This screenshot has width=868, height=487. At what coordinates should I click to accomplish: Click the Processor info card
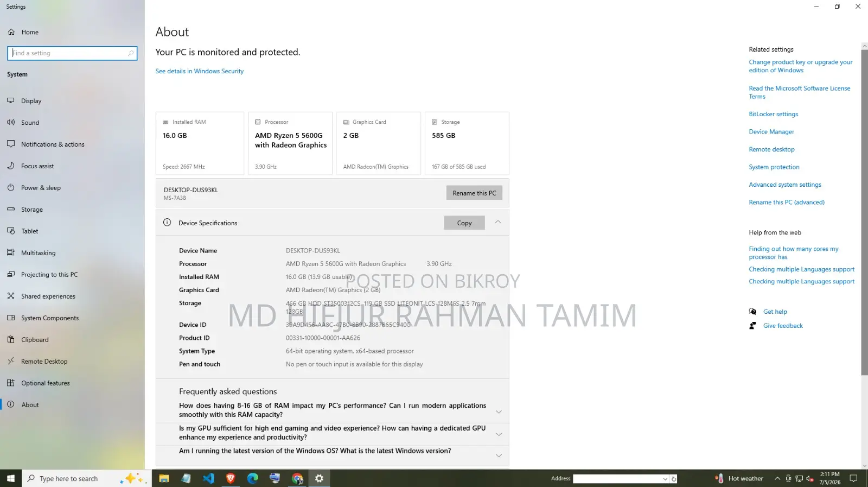(x=290, y=143)
